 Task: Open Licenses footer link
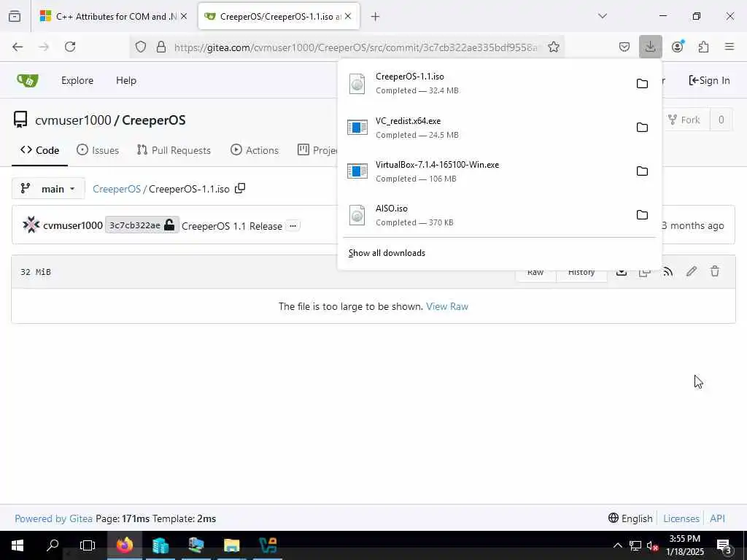(x=681, y=518)
